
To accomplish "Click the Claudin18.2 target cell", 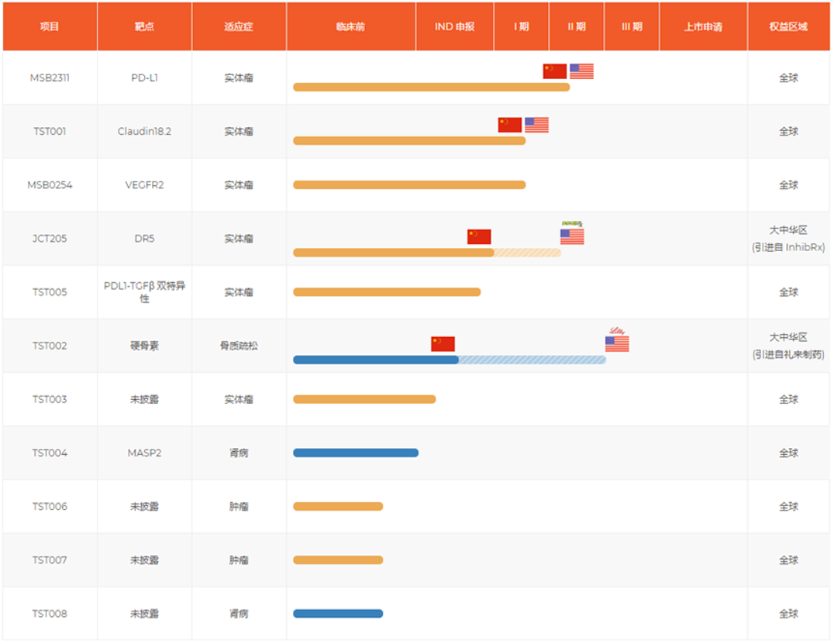I will pyautogui.click(x=144, y=131).
